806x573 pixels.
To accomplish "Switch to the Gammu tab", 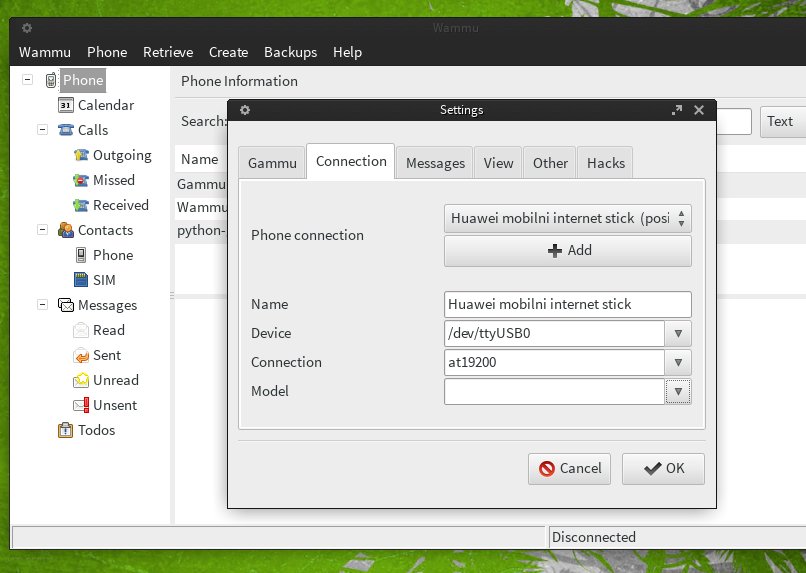I will pos(272,163).
